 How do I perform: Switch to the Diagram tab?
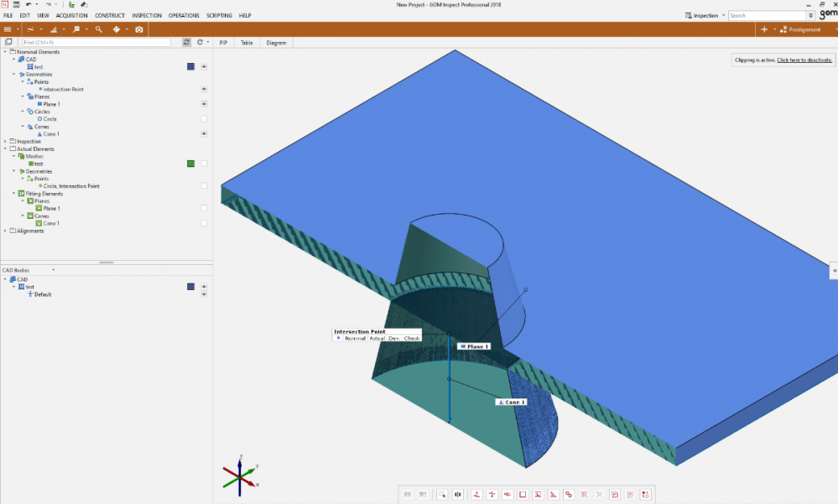276,42
